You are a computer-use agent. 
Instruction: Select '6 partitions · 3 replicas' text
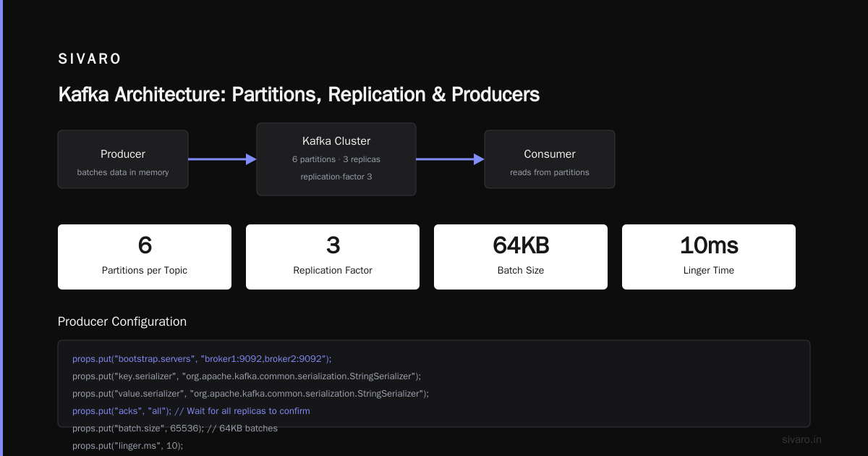pyautogui.click(x=336, y=159)
